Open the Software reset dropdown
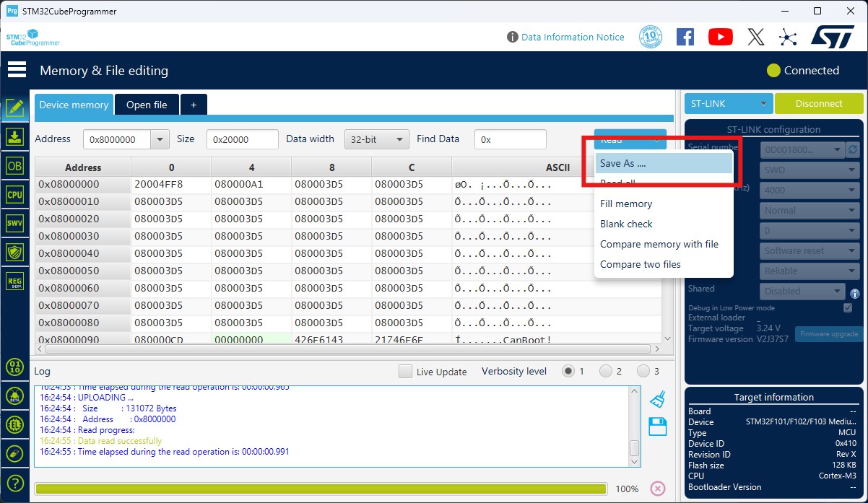The image size is (868, 503). pos(811,251)
